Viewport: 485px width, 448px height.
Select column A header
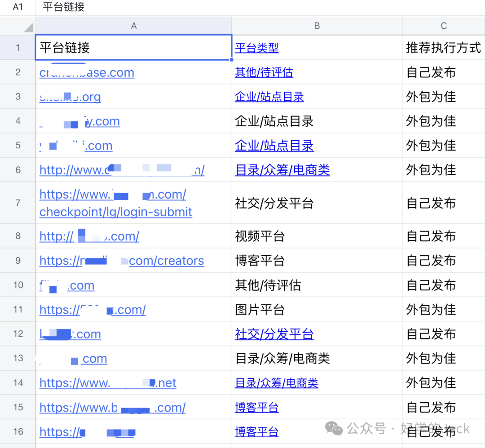(x=134, y=26)
